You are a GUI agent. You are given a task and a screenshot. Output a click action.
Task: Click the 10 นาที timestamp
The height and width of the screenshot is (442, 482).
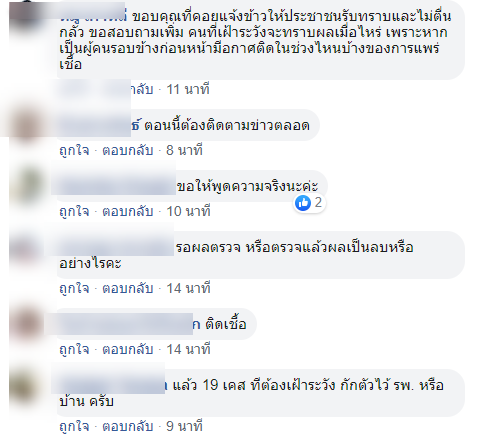(x=188, y=212)
